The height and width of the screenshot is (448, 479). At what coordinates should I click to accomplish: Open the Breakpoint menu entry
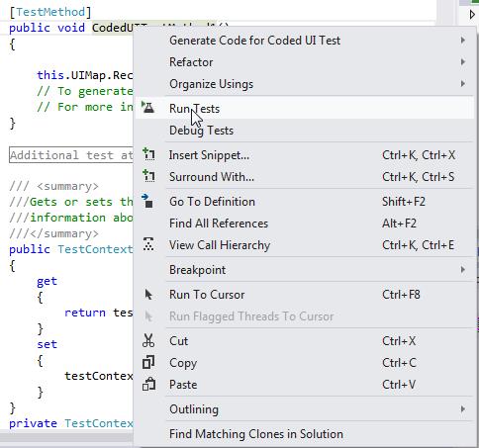click(306, 270)
